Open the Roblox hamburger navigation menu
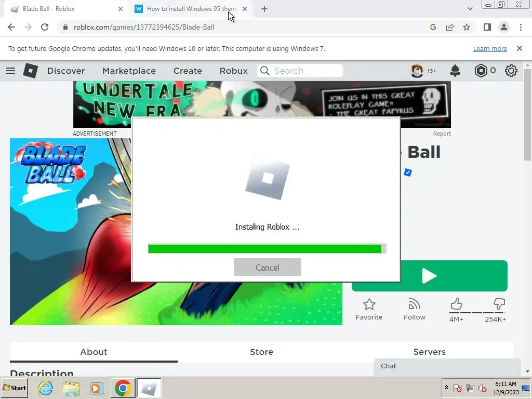The image size is (532, 399). [x=10, y=71]
